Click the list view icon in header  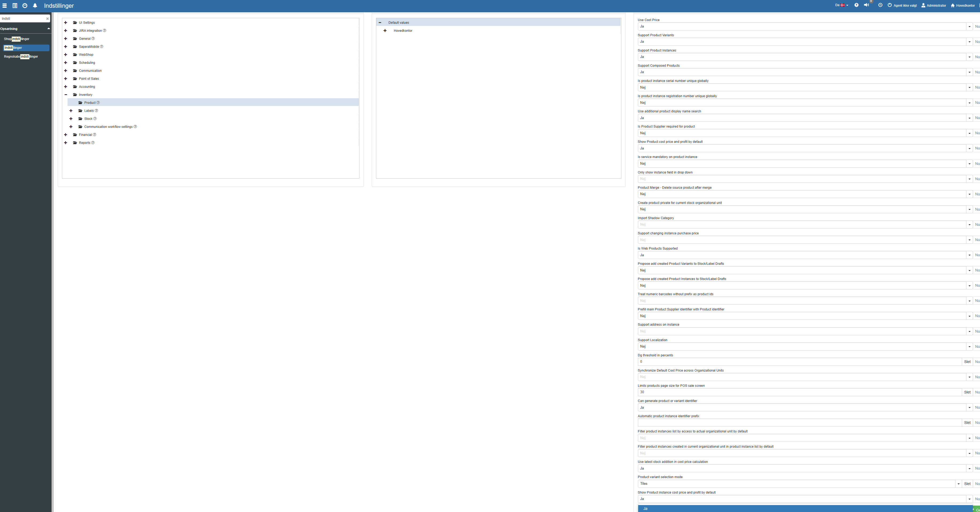click(15, 6)
